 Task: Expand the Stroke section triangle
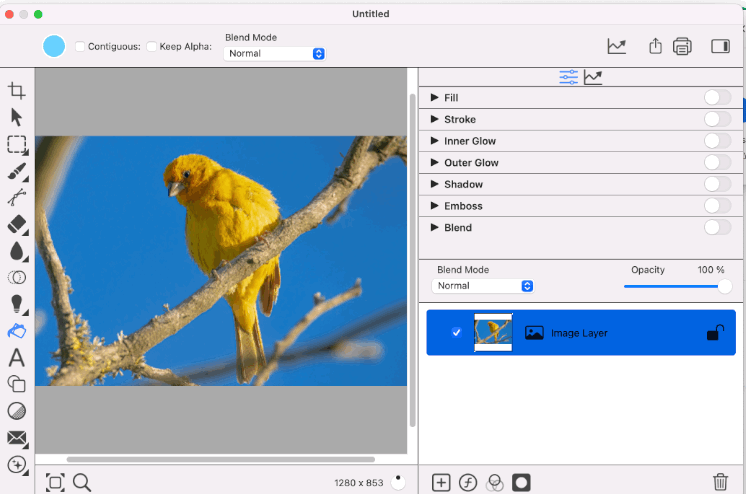(x=434, y=119)
